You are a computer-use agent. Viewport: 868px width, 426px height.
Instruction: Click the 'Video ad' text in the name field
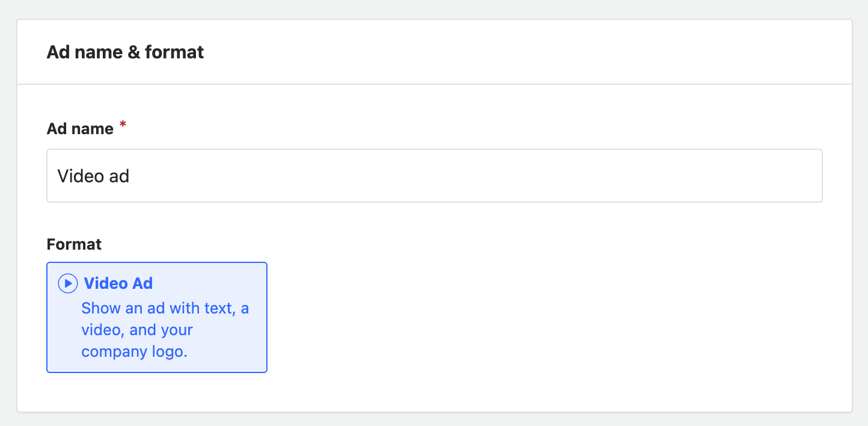[x=93, y=176]
